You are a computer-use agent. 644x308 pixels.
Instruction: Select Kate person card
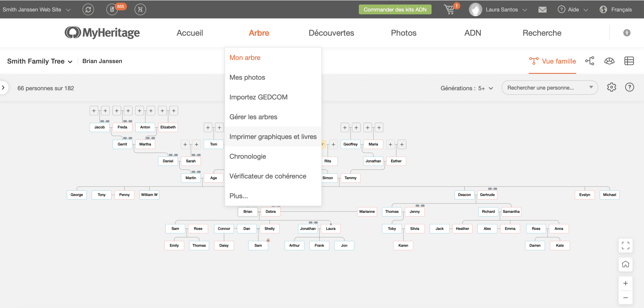tap(560, 246)
